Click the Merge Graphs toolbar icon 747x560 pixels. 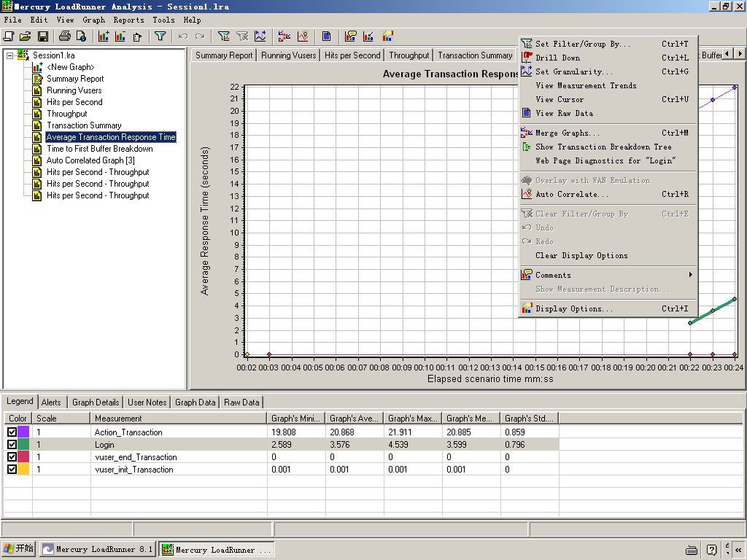285,36
